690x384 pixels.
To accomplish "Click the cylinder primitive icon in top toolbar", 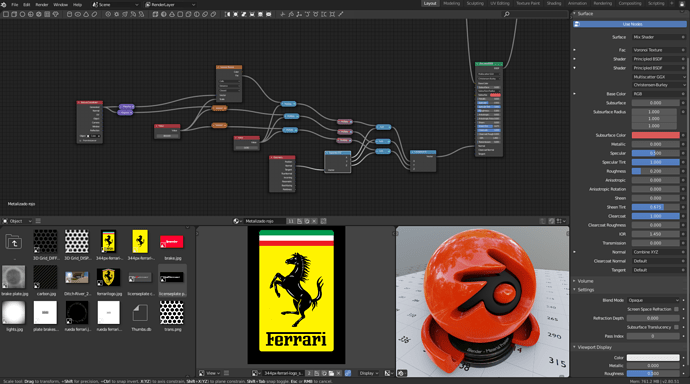I will [70, 14].
